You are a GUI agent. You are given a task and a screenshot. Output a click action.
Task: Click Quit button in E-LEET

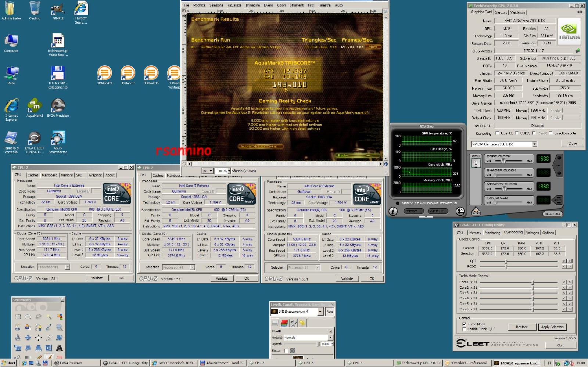(560, 345)
